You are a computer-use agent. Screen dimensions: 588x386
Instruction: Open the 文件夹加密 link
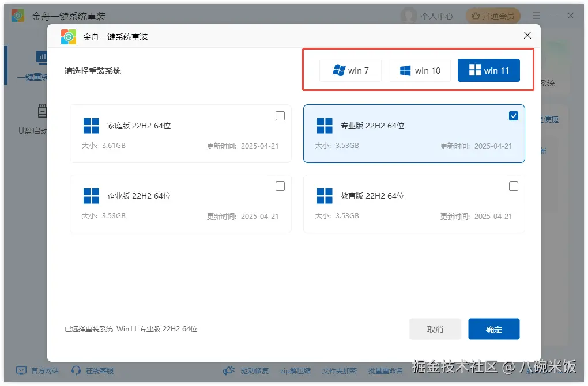(340, 370)
